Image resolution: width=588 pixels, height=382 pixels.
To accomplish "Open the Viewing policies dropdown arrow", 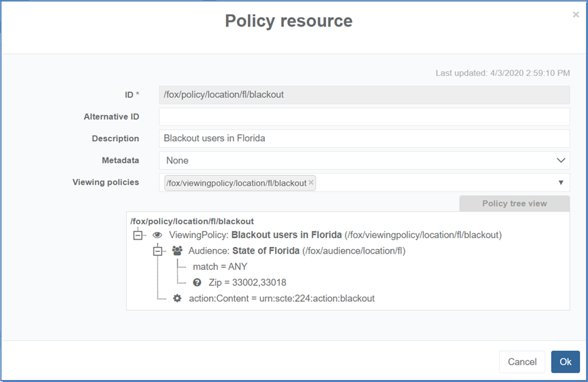I will [561, 183].
